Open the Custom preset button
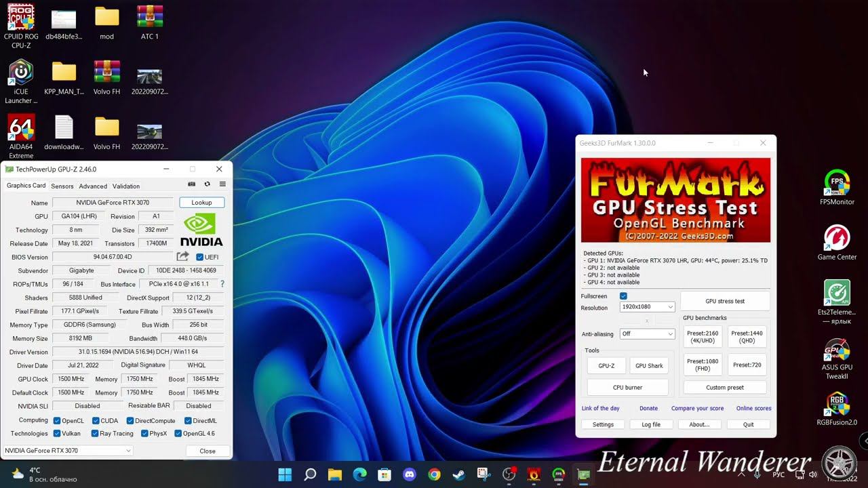Image resolution: width=868 pixels, height=488 pixels. coord(725,388)
